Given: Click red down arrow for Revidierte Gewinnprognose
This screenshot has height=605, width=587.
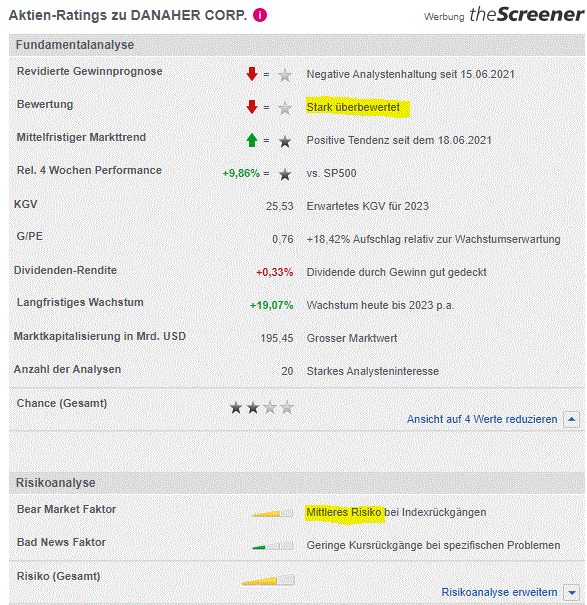Looking at the screenshot, I should (x=252, y=74).
